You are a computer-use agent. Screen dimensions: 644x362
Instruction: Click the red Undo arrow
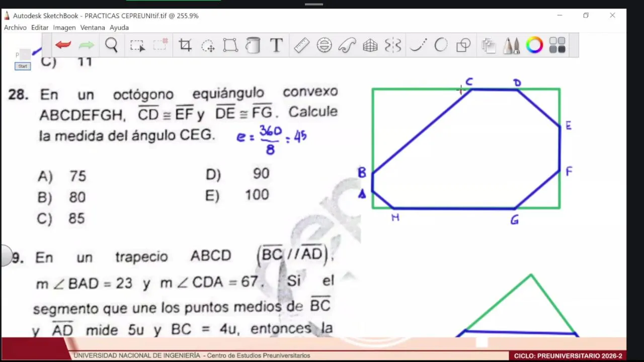[63, 45]
